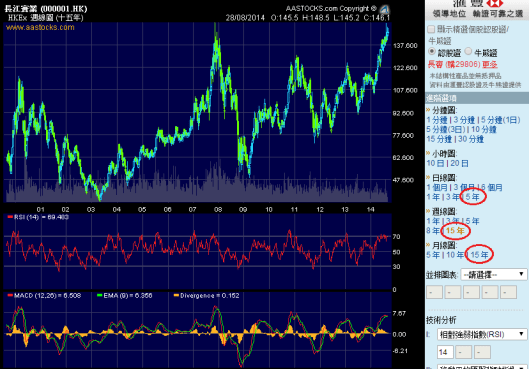Open the 3 分鐘 minute chart

pyautogui.click(x=464, y=120)
